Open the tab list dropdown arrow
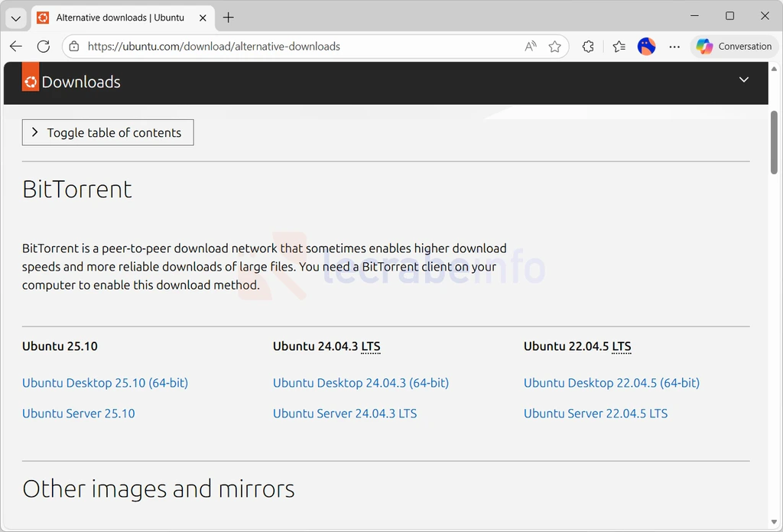783x532 pixels. click(x=16, y=18)
